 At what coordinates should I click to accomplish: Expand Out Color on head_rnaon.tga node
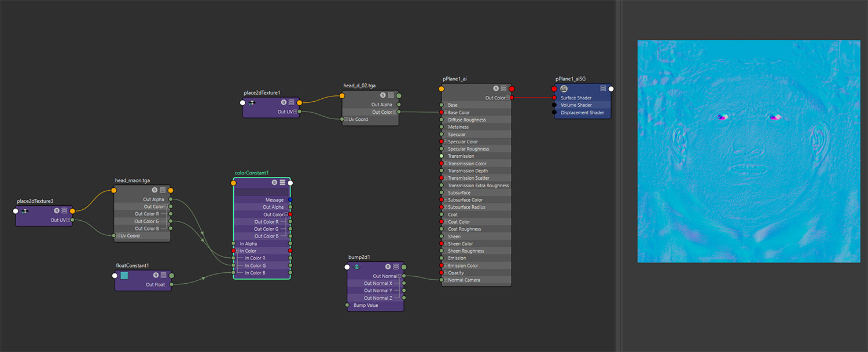click(166, 207)
